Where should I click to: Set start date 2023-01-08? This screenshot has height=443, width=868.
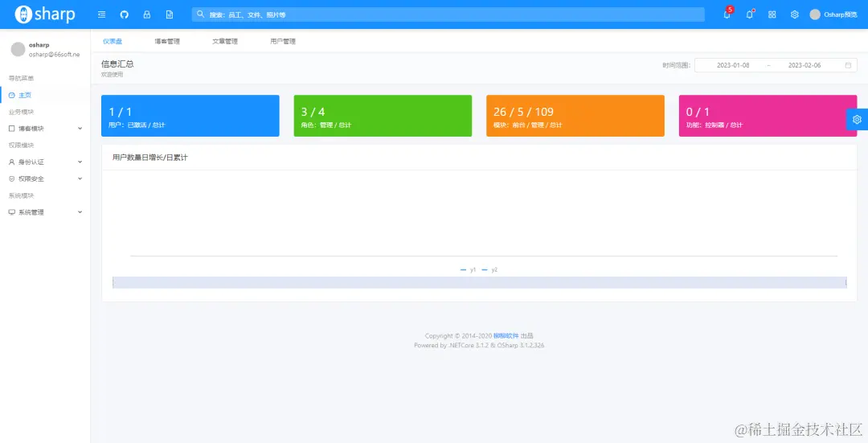click(733, 65)
